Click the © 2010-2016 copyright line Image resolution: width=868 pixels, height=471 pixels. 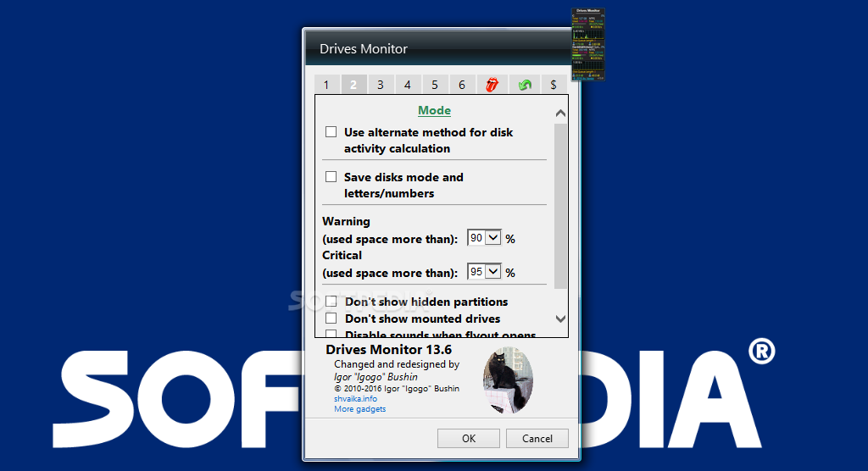click(x=397, y=389)
